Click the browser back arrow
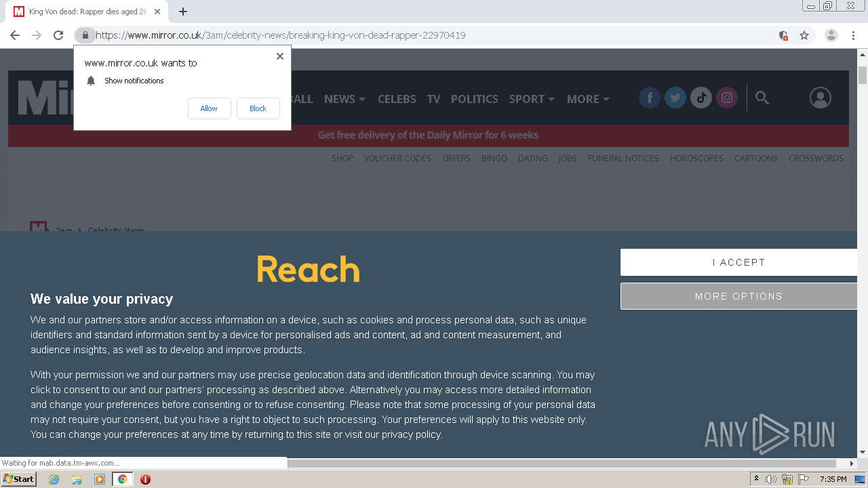Image resolution: width=868 pixels, height=488 pixels. (15, 35)
